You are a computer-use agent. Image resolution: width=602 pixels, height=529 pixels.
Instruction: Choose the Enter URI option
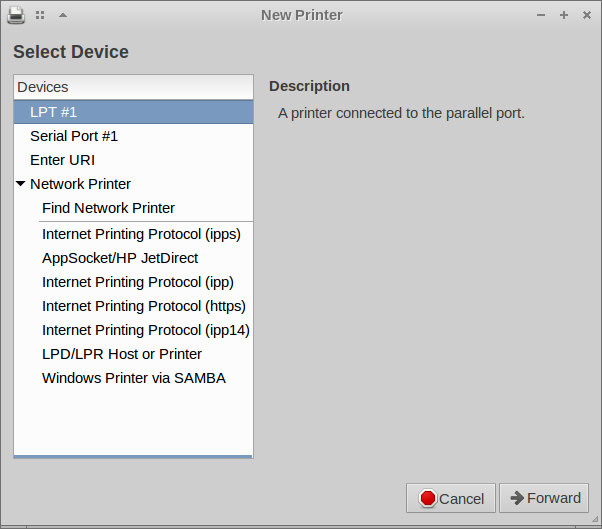62,160
